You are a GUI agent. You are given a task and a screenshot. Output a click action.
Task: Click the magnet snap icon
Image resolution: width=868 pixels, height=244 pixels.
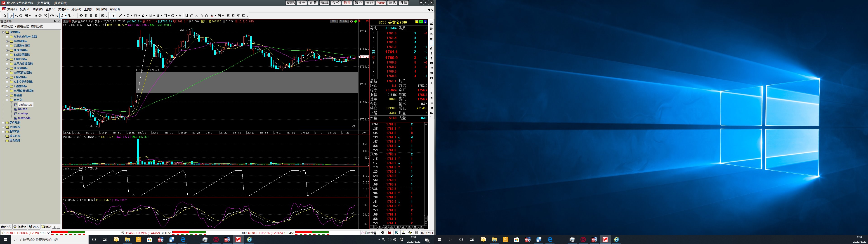[x=187, y=16]
